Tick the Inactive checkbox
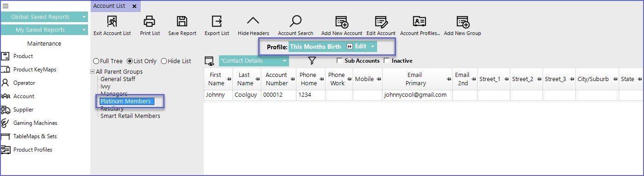 (386, 61)
